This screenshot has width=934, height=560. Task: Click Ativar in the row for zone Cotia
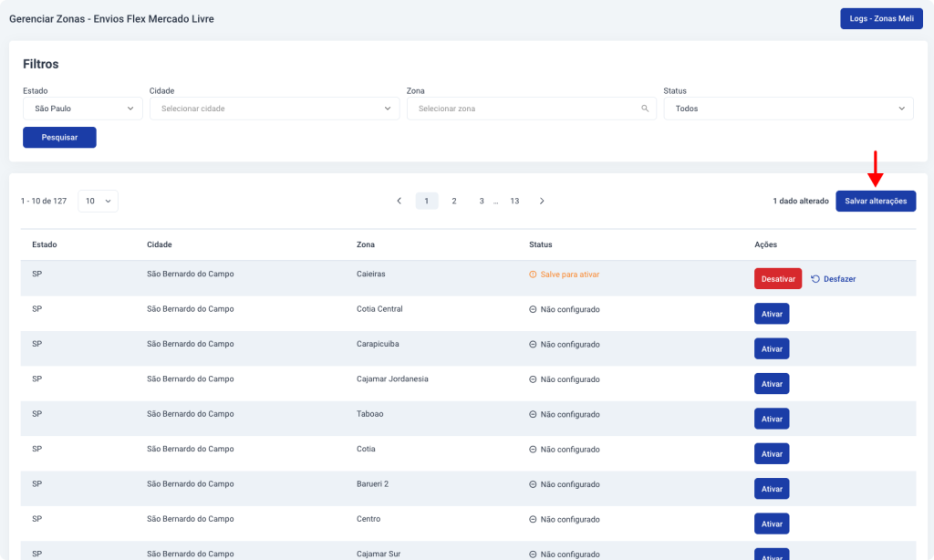coord(772,454)
